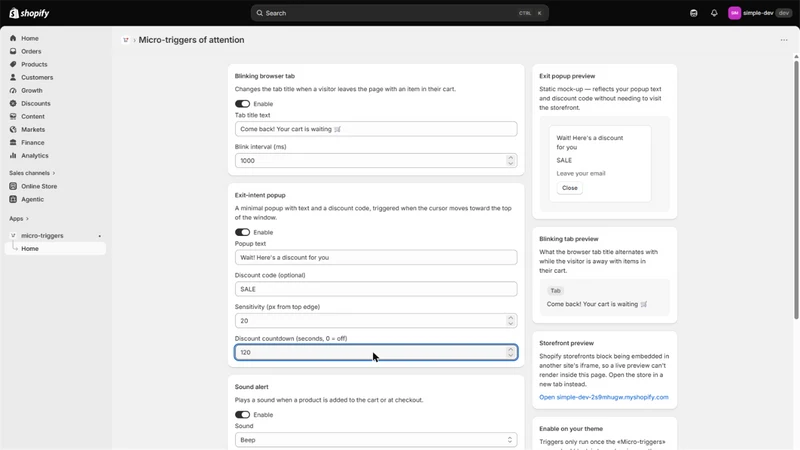Open Content via its sidebar icon
This screenshot has height=450, width=800.
13,116
